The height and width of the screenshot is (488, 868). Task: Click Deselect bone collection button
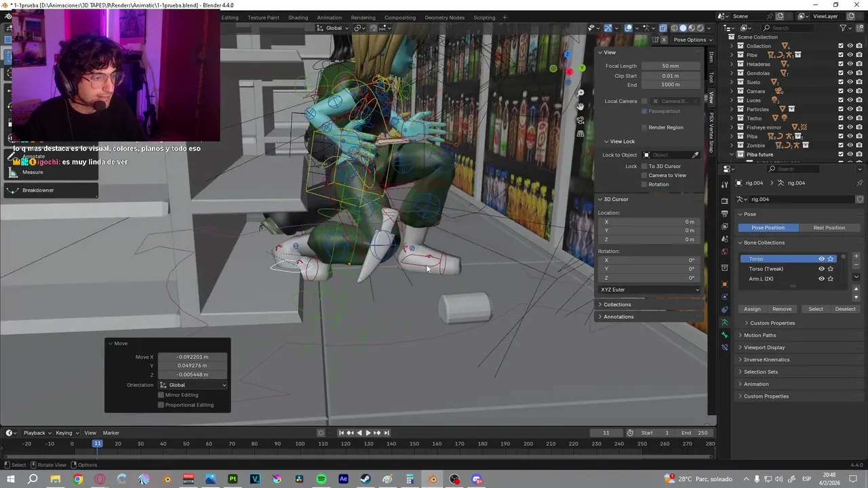pos(845,309)
